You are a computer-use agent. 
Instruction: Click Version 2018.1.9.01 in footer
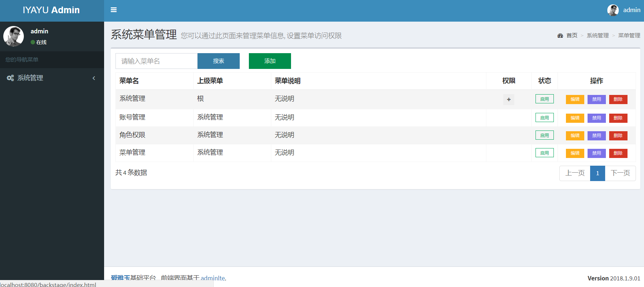point(614,278)
